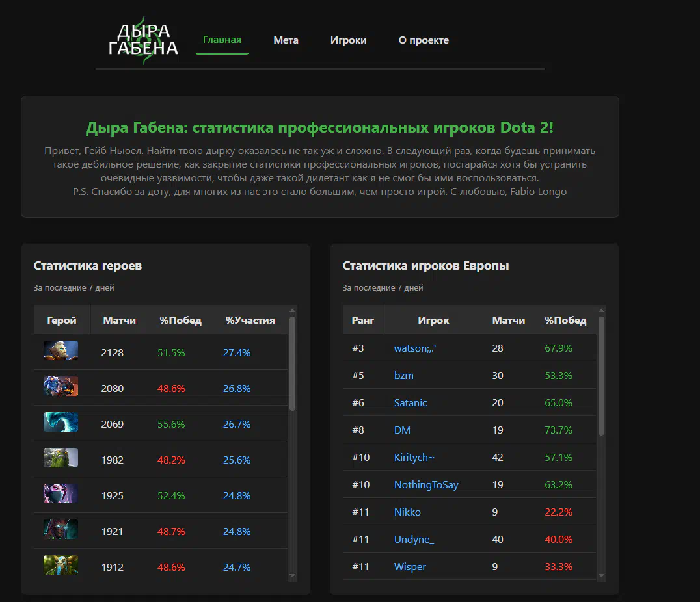
Task: Click players table scrollbar down arrow
Action: 601,576
